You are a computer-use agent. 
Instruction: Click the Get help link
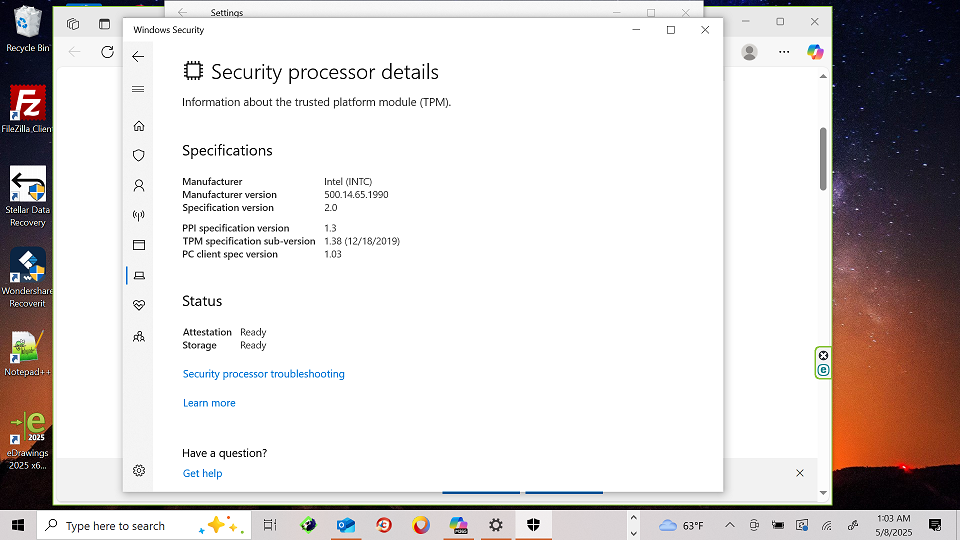click(x=202, y=474)
